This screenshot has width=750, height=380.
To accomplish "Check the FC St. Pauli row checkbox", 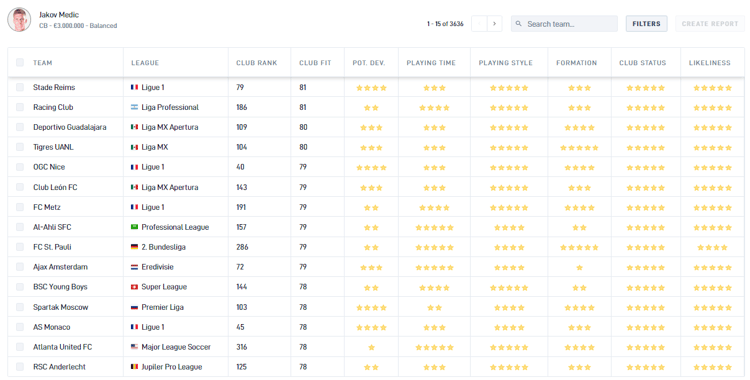I will click(x=20, y=247).
